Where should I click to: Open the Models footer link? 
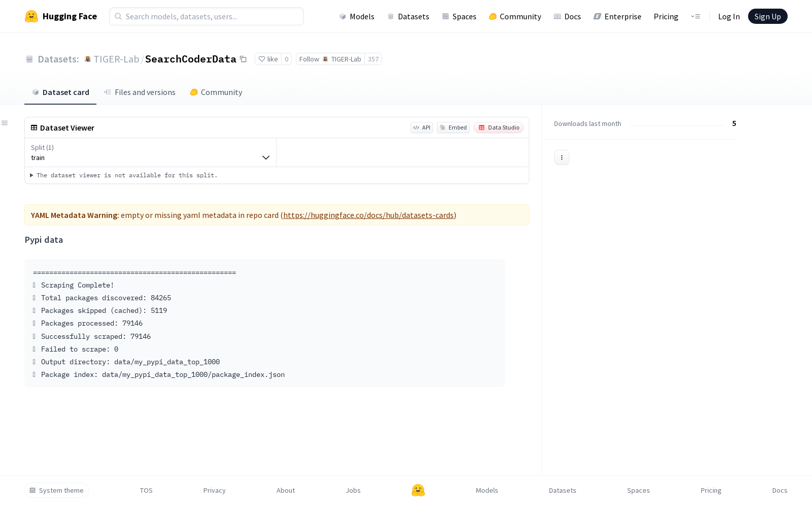coord(487,490)
